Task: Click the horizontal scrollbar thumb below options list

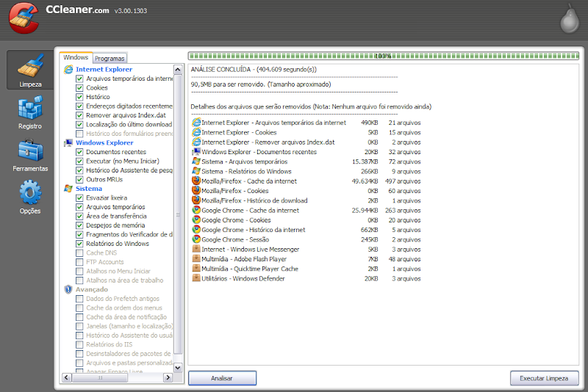Action: [100, 378]
